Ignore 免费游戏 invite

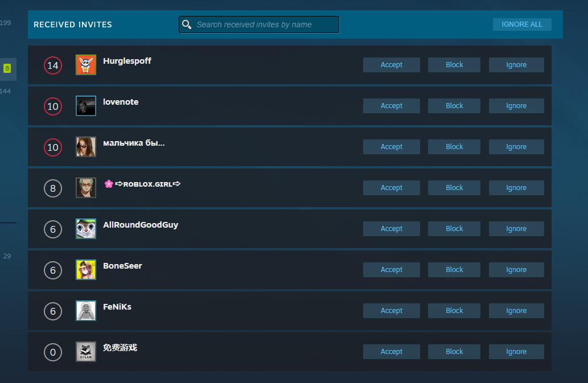click(516, 352)
